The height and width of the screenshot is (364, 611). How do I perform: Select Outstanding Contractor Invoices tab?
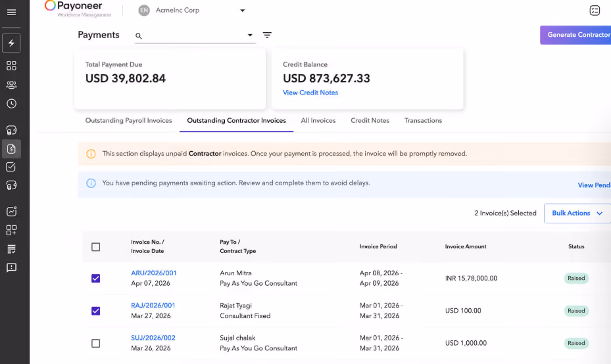(236, 121)
